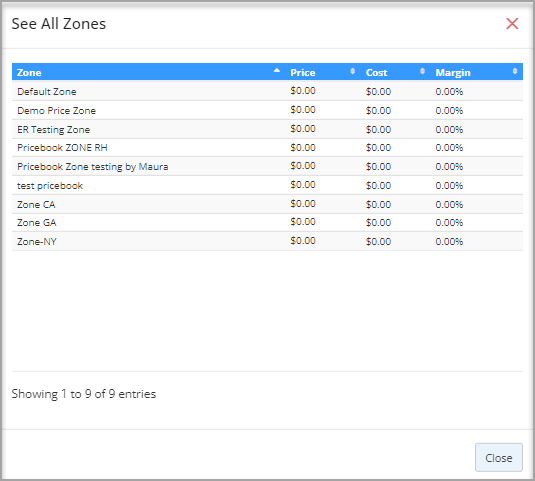Click the See All Zones dialog title
The width and height of the screenshot is (535, 481).
tap(59, 24)
